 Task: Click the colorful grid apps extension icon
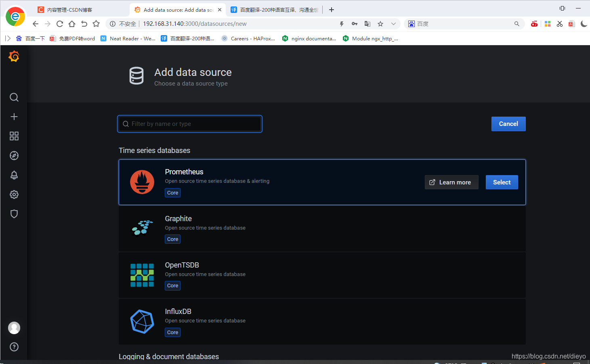(x=548, y=24)
